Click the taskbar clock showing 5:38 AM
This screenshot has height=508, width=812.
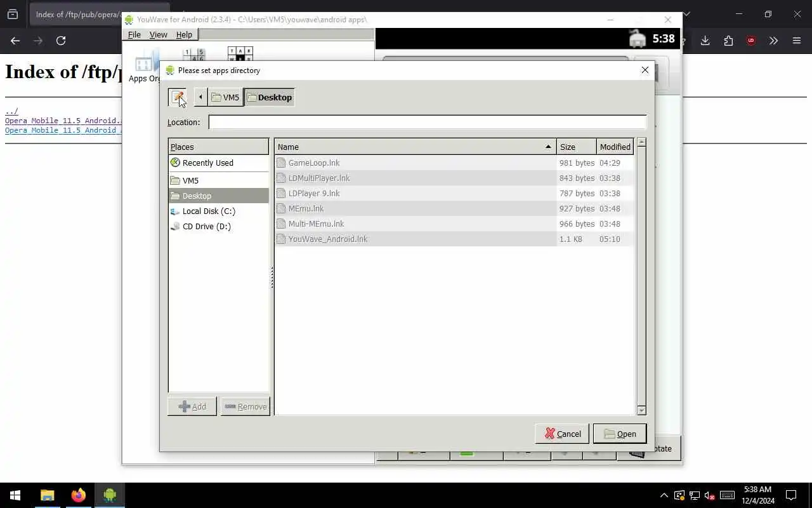[758, 495]
